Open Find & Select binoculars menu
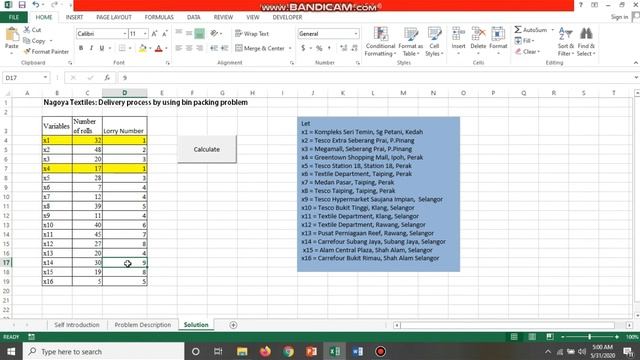The image size is (640, 360). (x=586, y=42)
